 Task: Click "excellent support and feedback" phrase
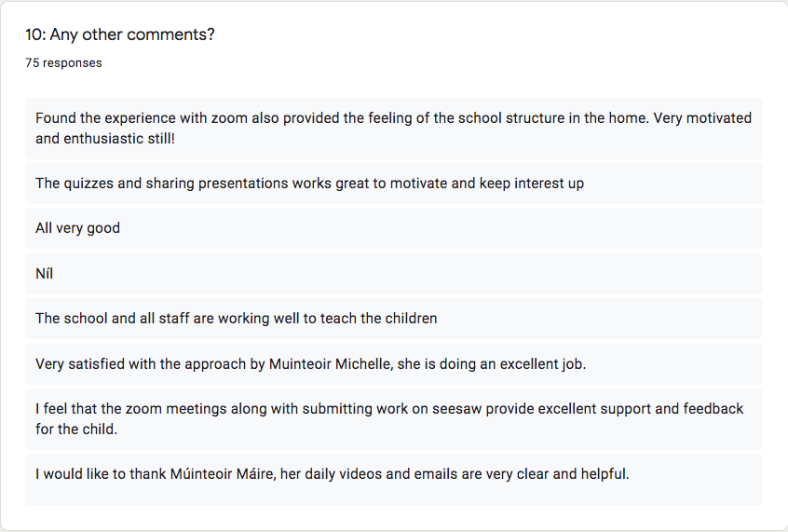(641, 409)
